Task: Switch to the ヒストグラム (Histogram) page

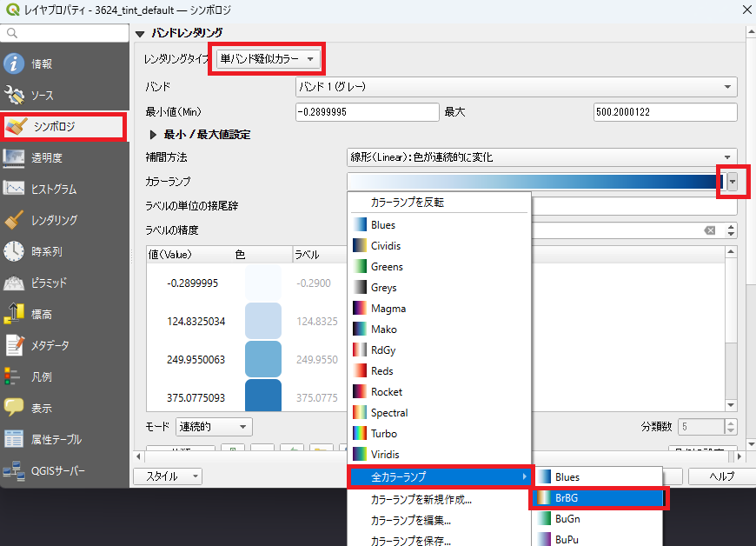Action: (53, 189)
